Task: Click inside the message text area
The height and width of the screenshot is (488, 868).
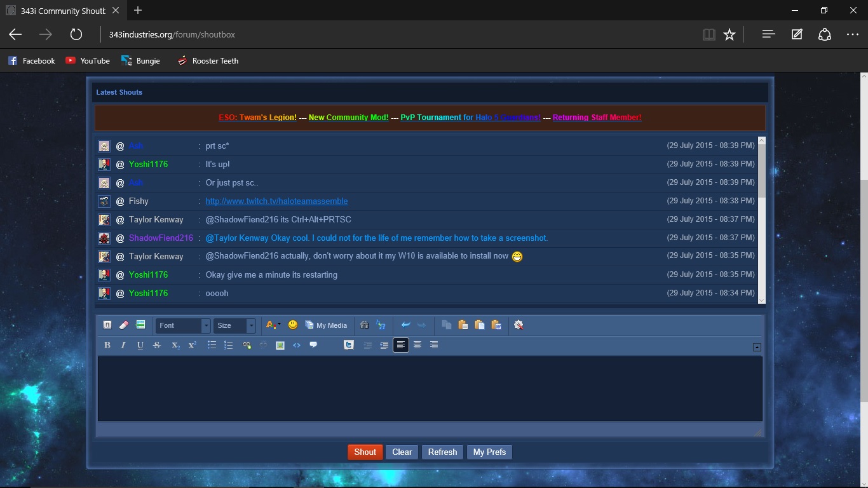Action: point(430,388)
